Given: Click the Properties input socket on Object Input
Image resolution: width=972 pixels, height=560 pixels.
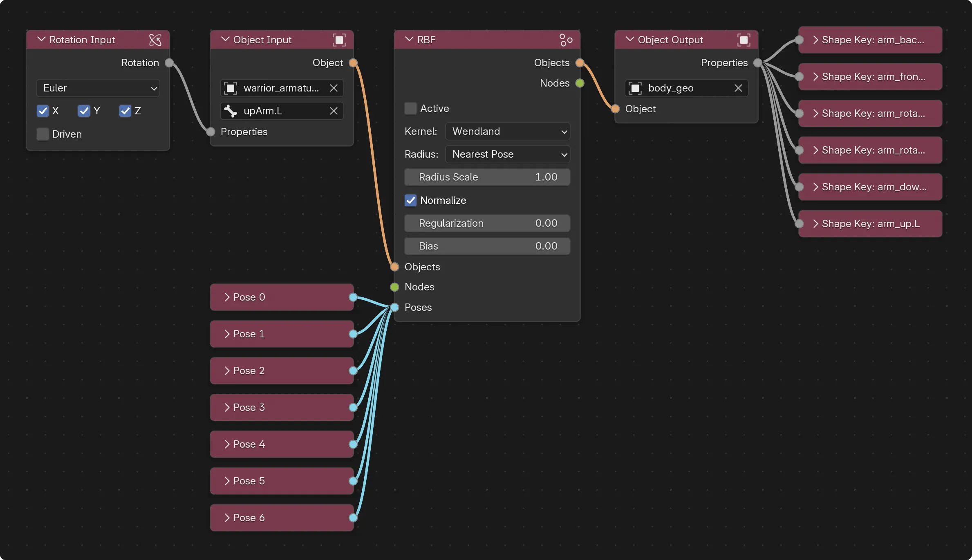Looking at the screenshot, I should (x=211, y=132).
